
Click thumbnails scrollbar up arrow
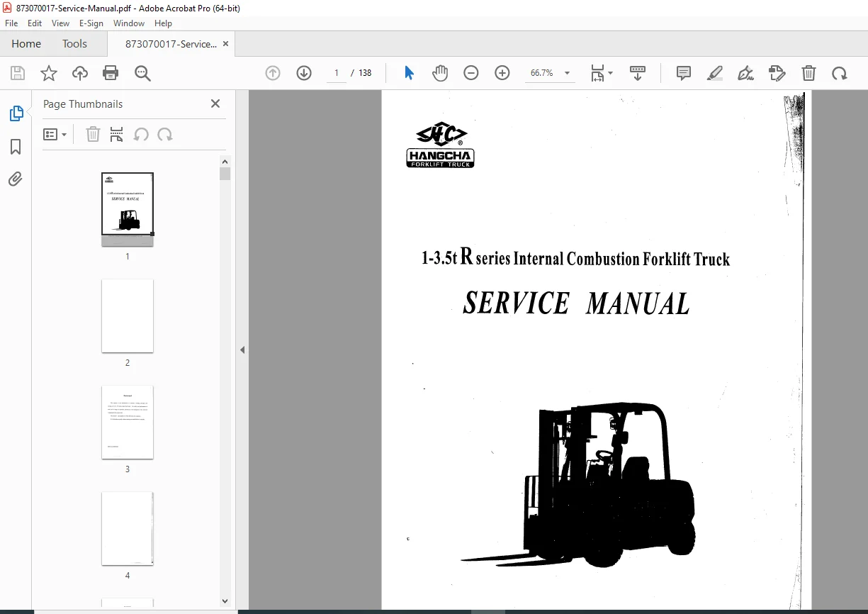225,161
